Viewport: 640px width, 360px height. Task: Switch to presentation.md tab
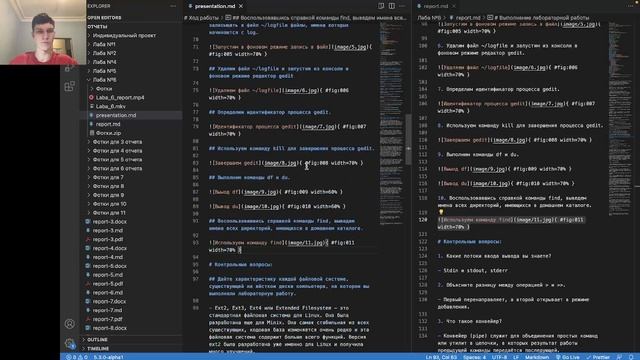click(x=215, y=6)
